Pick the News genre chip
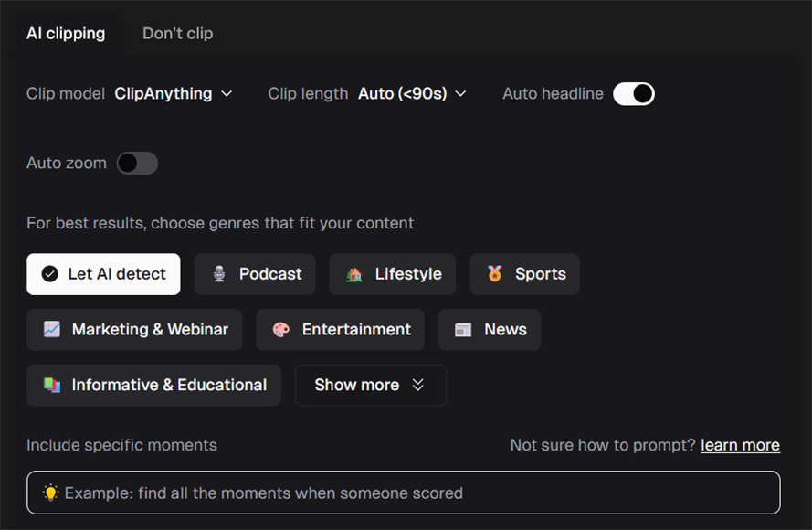 490,330
